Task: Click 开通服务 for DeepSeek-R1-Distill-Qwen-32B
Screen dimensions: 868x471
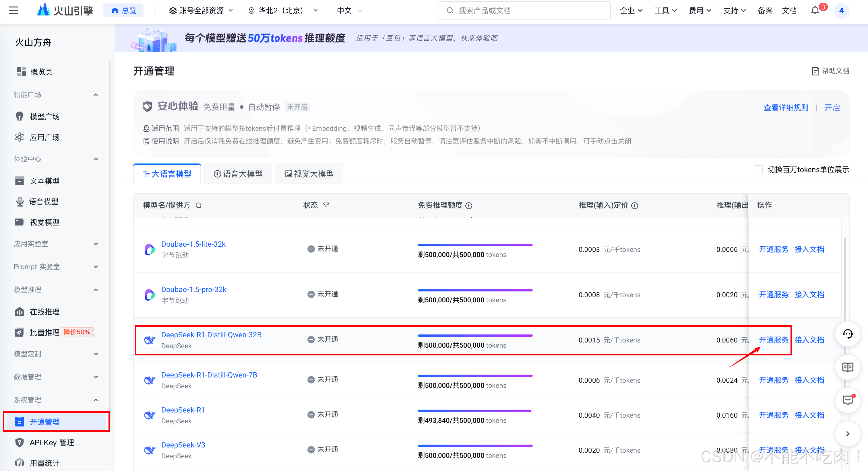Action: point(773,340)
